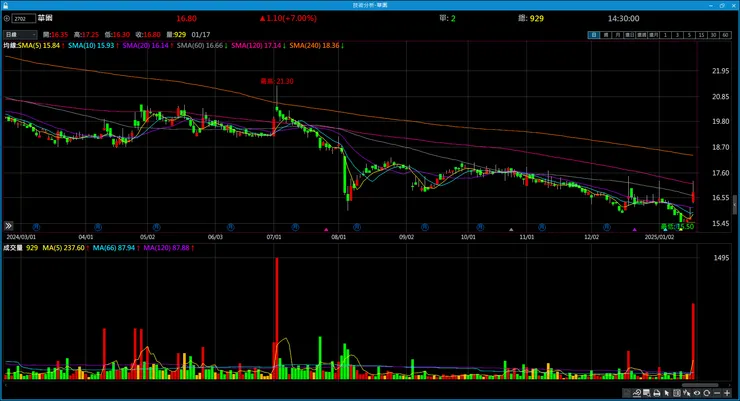The image size is (740, 401).
Task: Click the monthly marker circle right of 04/01
Action: tap(98, 227)
